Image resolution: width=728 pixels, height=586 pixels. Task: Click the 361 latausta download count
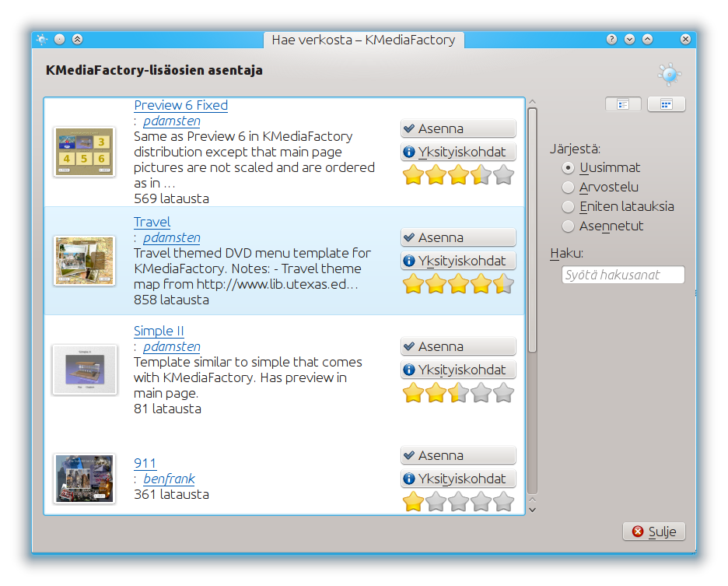coord(171,494)
